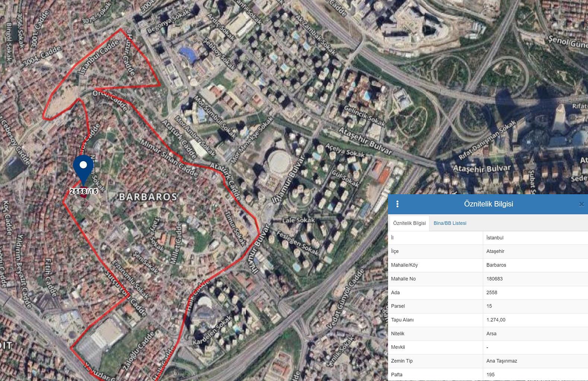The width and height of the screenshot is (588, 381).
Task: Select the Nitelik row showing Arsa
Action: pos(488,334)
